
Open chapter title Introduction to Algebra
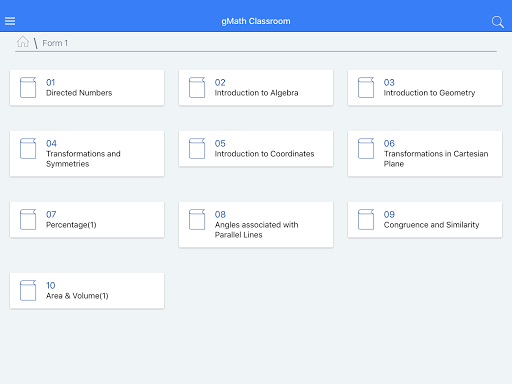[256, 93]
